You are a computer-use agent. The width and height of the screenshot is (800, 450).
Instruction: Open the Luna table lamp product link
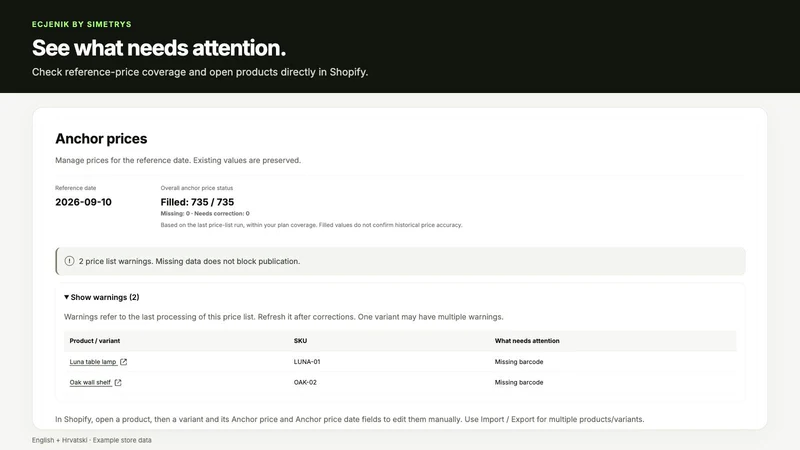[93, 362]
